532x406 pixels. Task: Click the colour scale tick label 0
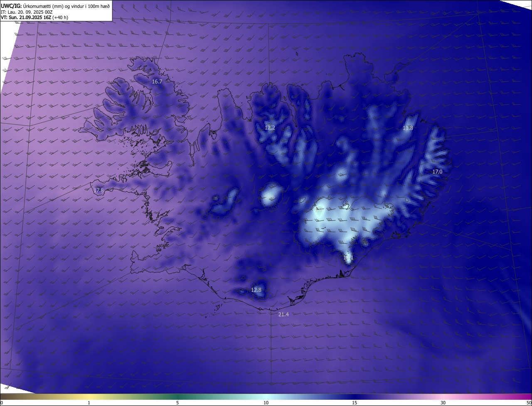tap(2, 403)
